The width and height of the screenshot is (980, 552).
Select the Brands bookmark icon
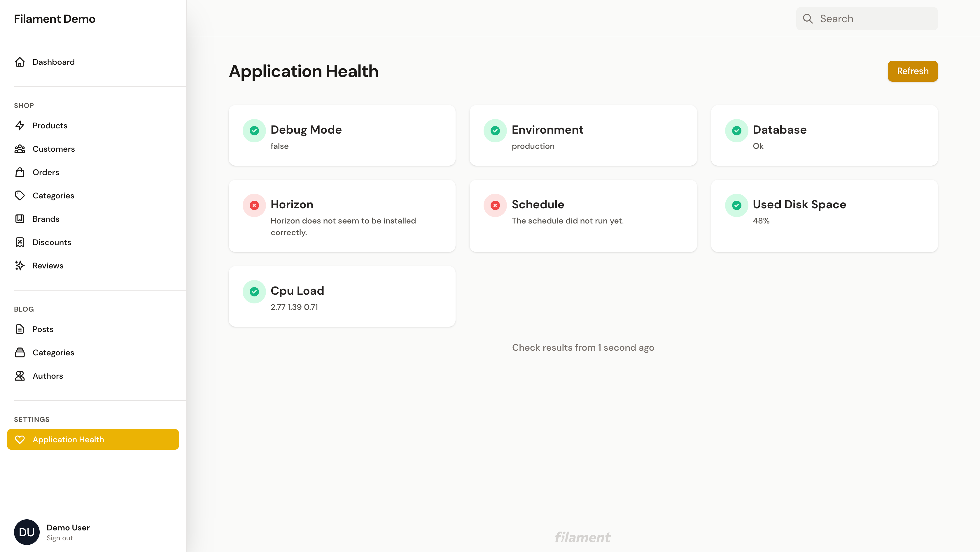[x=20, y=219]
